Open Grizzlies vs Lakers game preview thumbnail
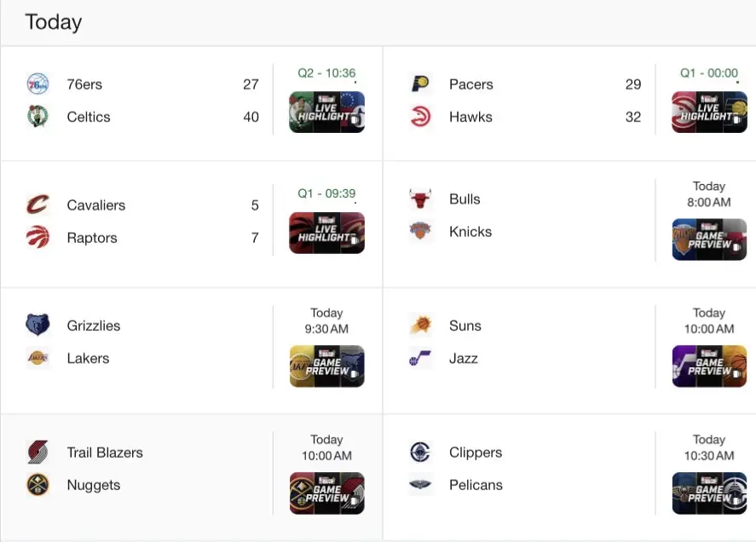The height and width of the screenshot is (542, 756). point(327,366)
